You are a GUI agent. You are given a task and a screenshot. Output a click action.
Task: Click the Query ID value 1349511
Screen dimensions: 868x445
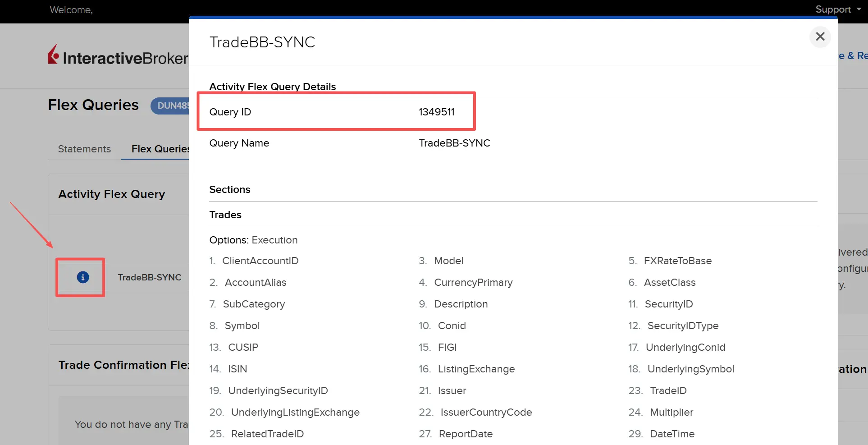pos(436,112)
